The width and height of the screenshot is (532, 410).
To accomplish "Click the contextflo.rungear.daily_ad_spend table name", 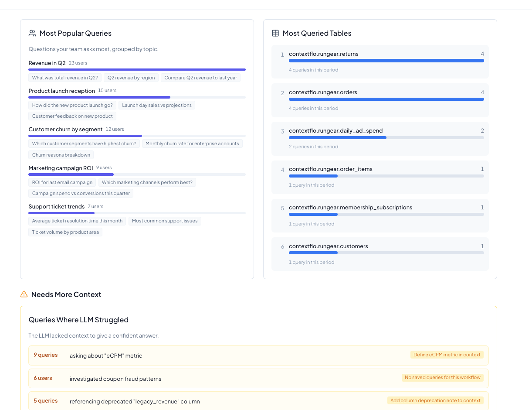I will tap(336, 130).
